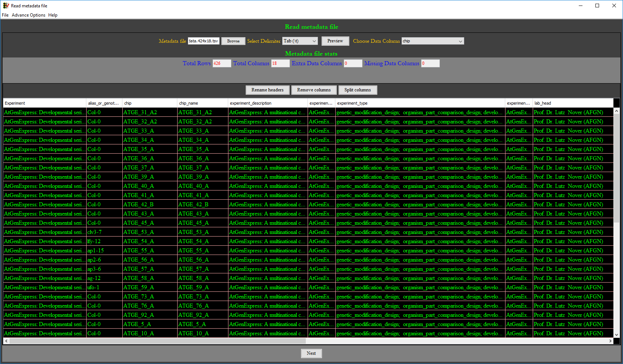Viewport: 623px width, 364px height.
Task: Focus the Metadata file path field
Action: tap(204, 41)
